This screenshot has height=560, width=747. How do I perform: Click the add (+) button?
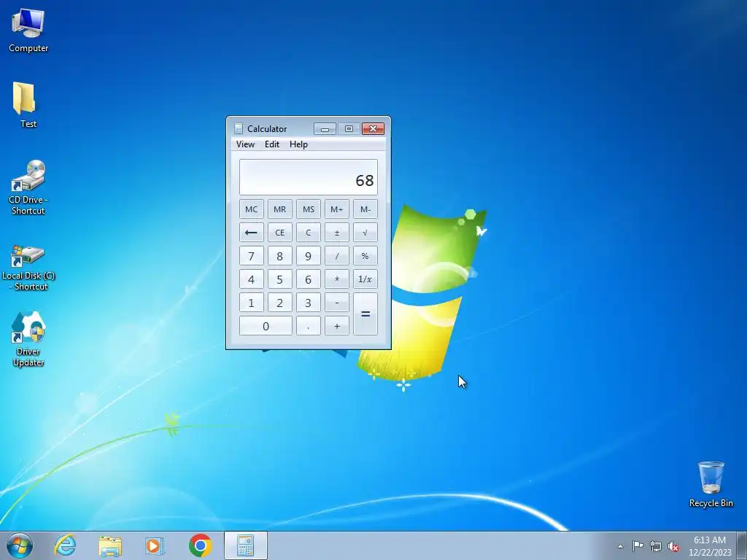[x=337, y=326]
